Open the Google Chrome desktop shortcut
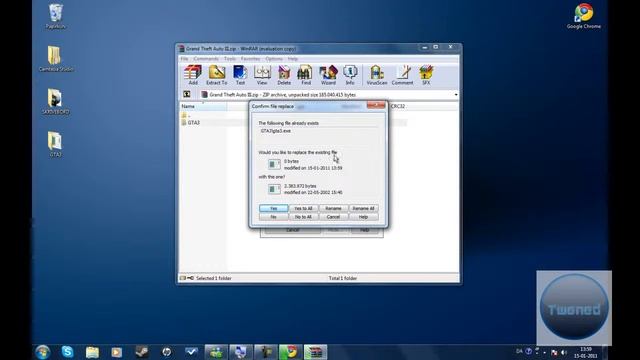The height and width of the screenshot is (360, 640). 583,16
